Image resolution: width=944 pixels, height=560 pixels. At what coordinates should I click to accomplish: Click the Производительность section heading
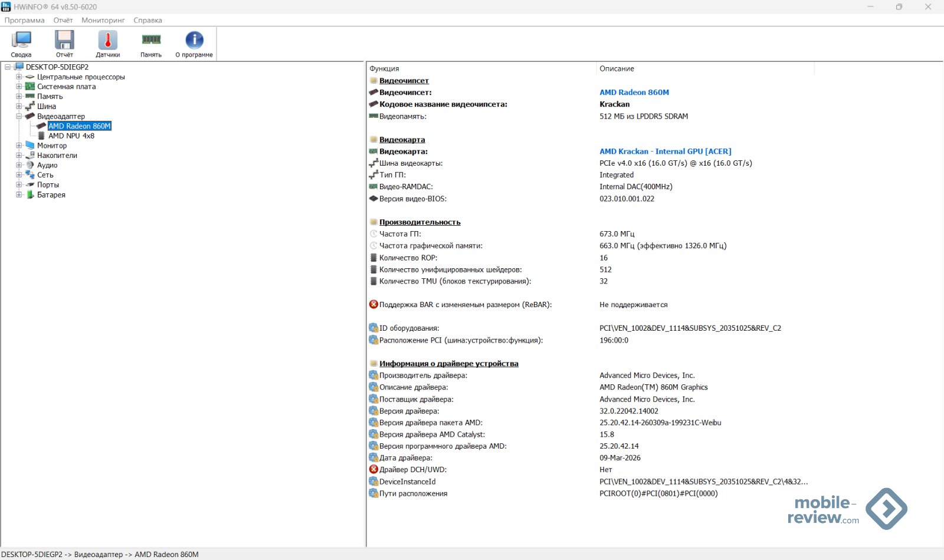(420, 222)
